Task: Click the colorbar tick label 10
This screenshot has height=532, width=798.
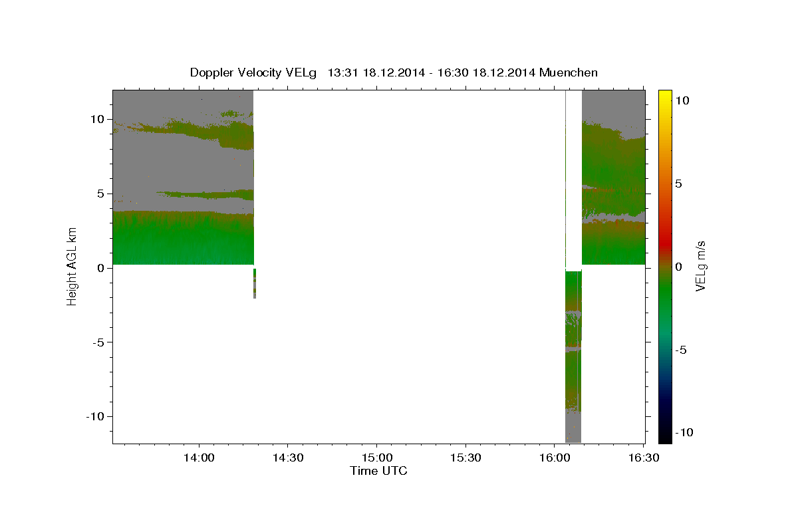Action: (682, 100)
